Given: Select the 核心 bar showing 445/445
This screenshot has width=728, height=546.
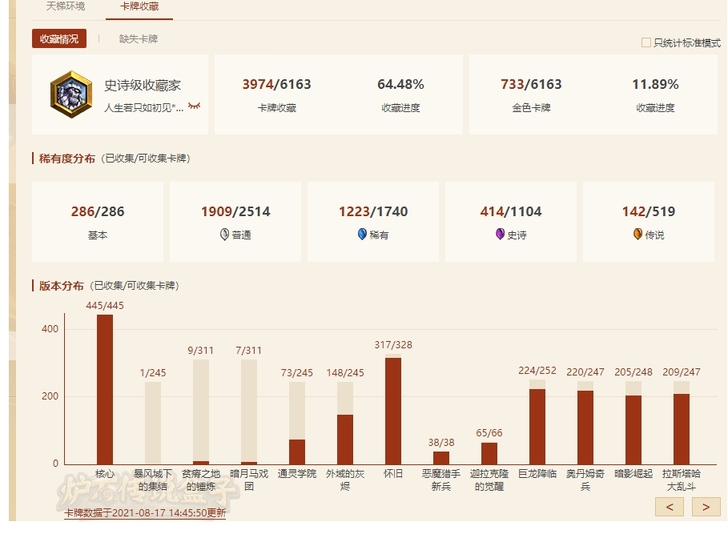Looking at the screenshot, I should (x=105, y=390).
